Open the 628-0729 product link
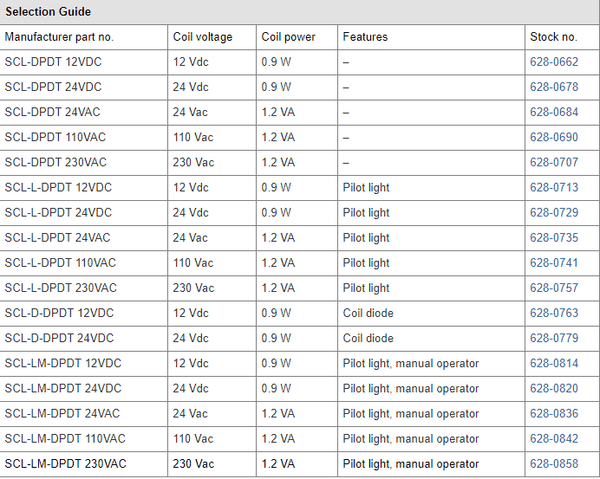 click(553, 213)
